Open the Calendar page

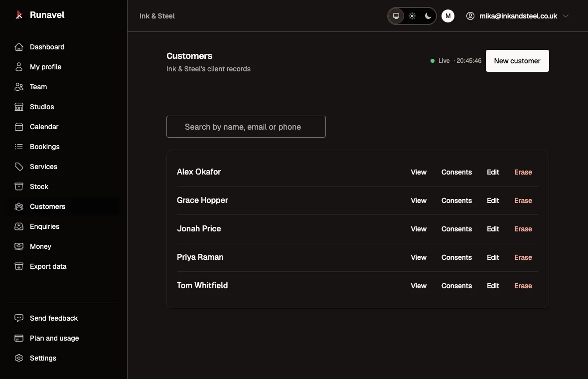(64, 127)
